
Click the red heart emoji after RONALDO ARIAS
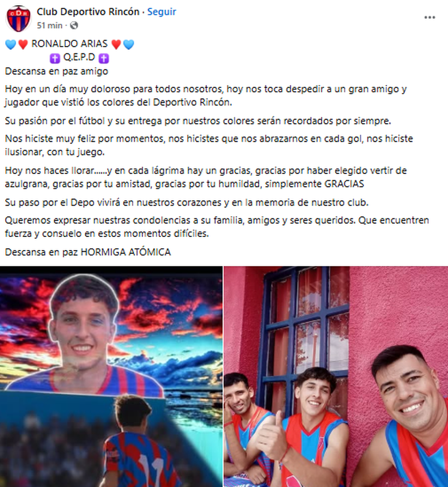tap(116, 44)
